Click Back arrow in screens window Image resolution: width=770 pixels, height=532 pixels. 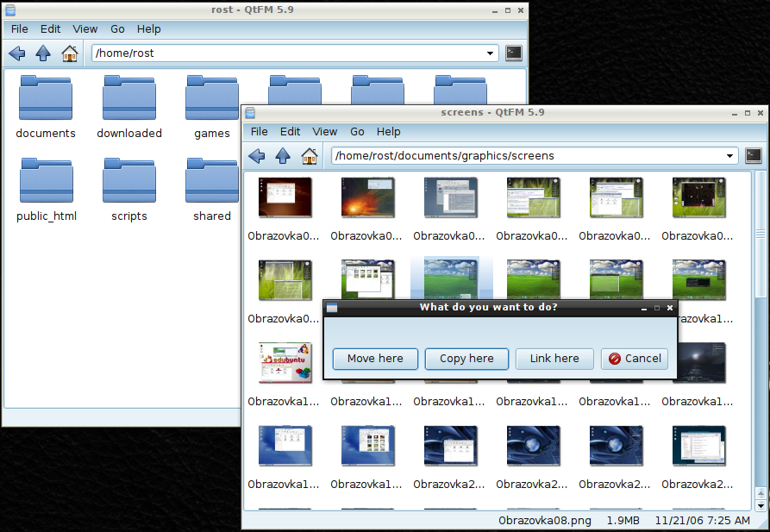[x=257, y=156]
